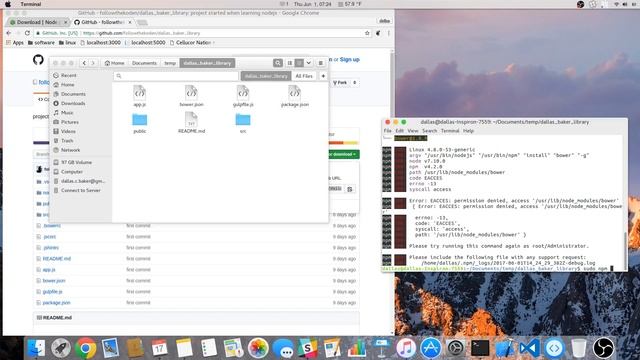Open the terminal Edit menu
Viewport: 640px width, 360px height.
coord(400,131)
